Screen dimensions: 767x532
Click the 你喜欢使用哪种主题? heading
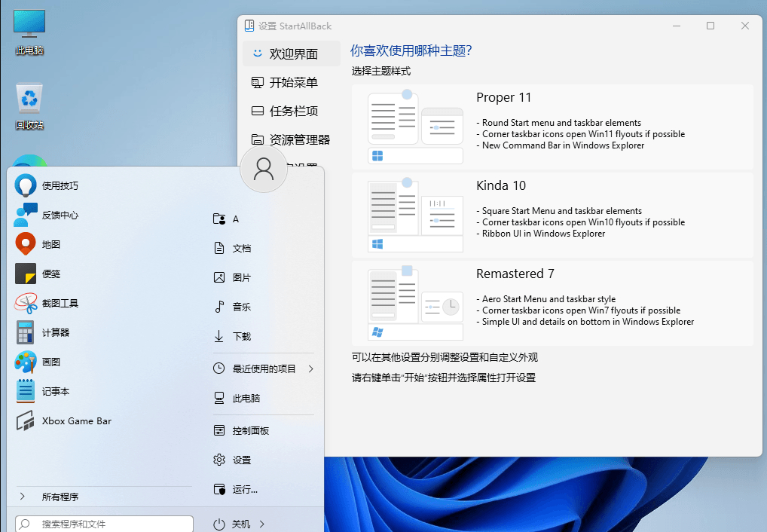pos(411,50)
